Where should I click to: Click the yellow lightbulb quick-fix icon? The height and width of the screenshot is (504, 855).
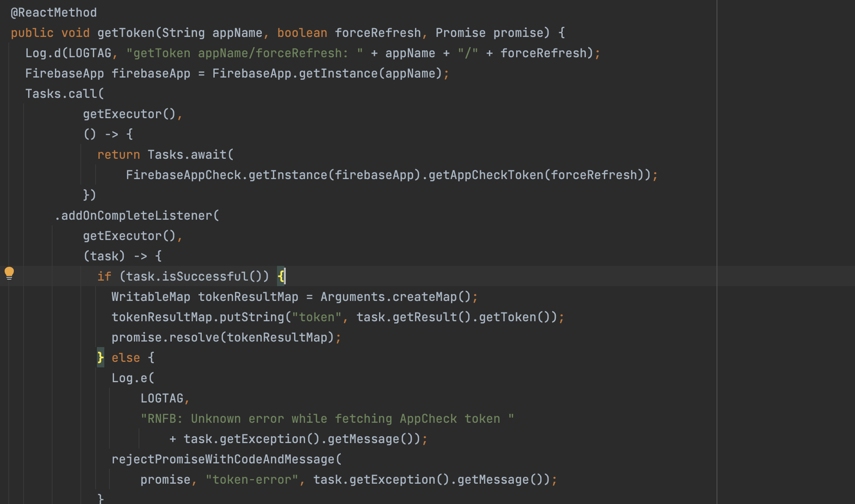[9, 273]
